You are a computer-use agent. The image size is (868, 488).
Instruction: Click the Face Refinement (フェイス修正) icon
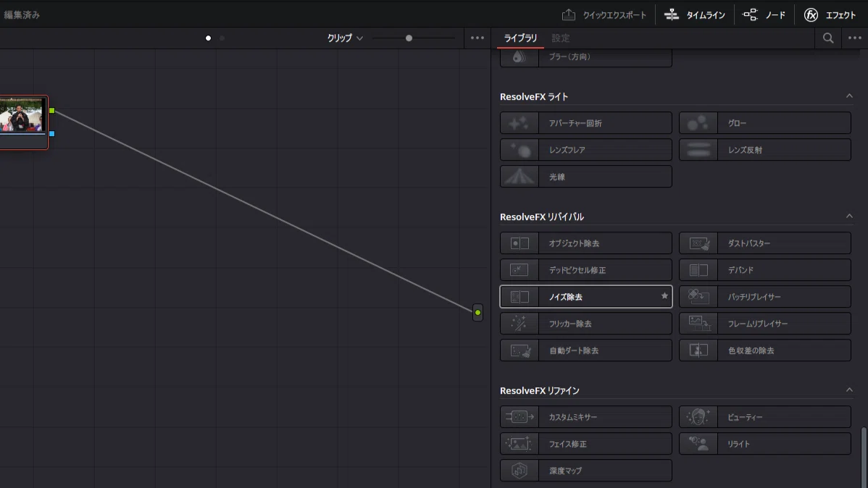pyautogui.click(x=519, y=444)
